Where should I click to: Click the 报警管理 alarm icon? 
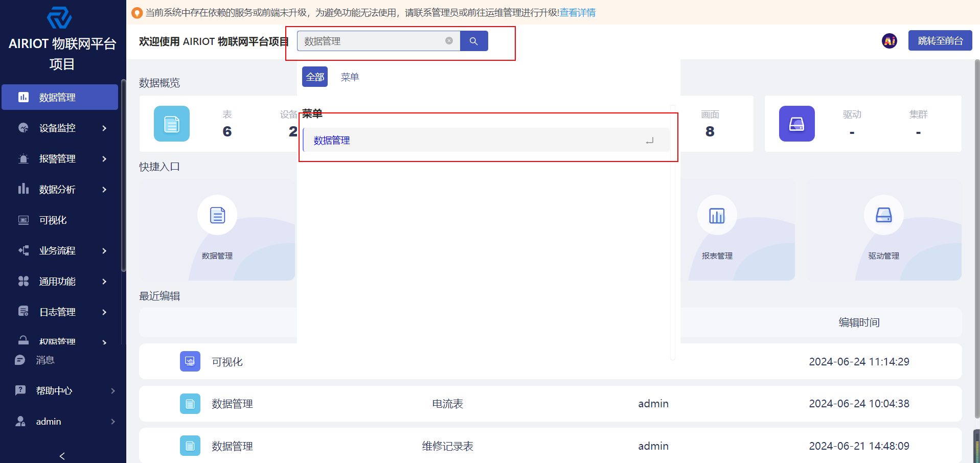24,158
